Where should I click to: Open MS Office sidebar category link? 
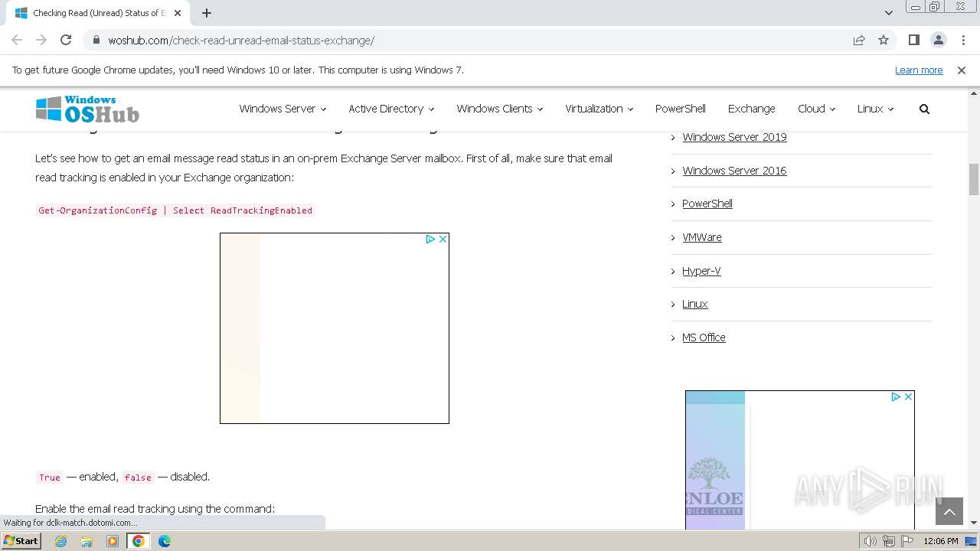click(x=704, y=337)
